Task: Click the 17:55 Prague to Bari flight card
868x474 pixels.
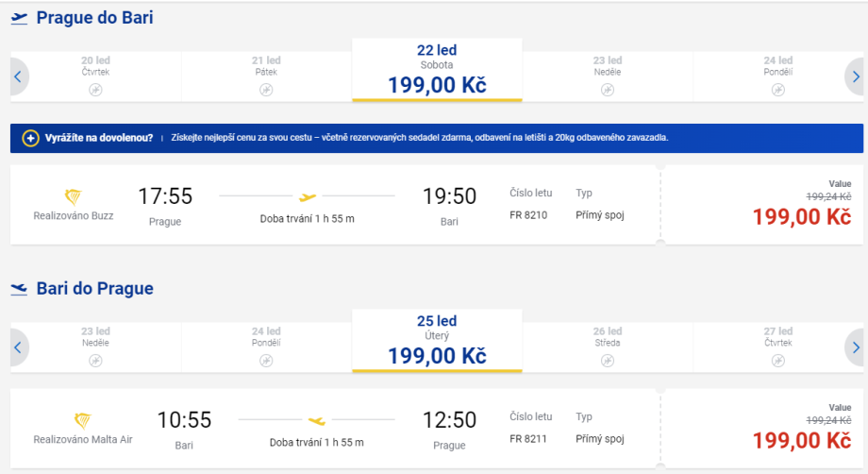Action: (330, 205)
